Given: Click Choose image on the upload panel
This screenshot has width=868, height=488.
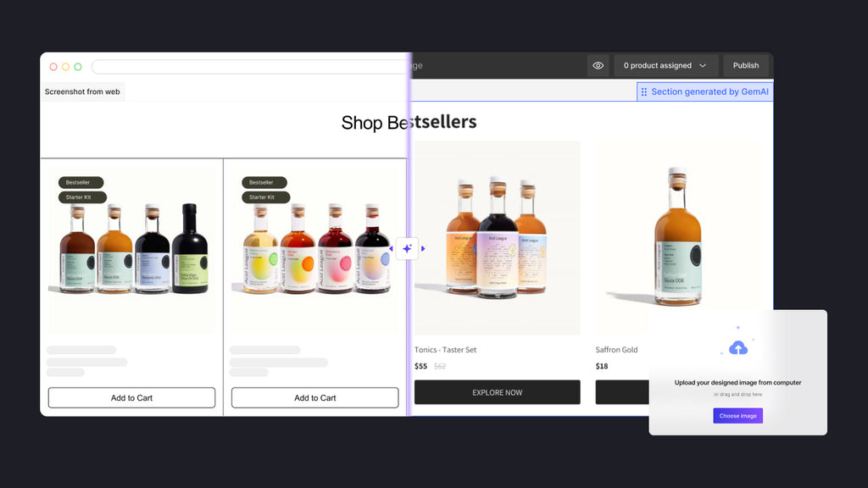Looking at the screenshot, I should click(x=737, y=415).
